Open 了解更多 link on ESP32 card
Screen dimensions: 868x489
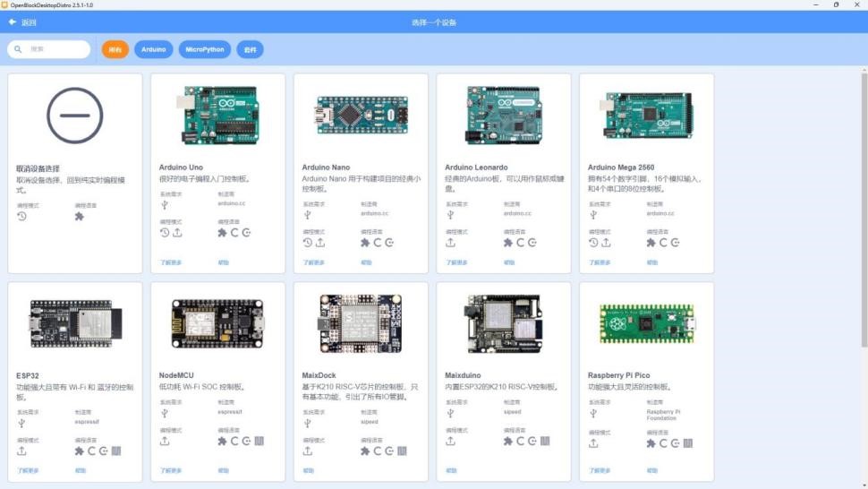[x=28, y=471]
